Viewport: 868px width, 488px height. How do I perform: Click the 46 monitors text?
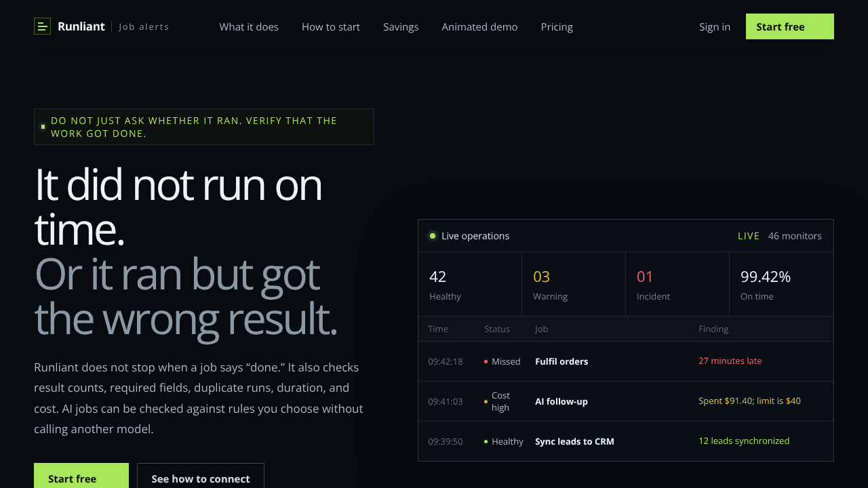(x=795, y=236)
